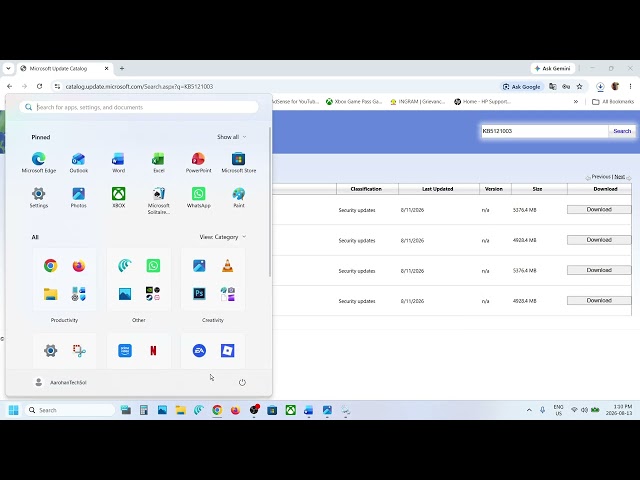The image size is (640, 480).
Task: Open pinned Microsoft Edge app in Start menu
Action: 39,162
